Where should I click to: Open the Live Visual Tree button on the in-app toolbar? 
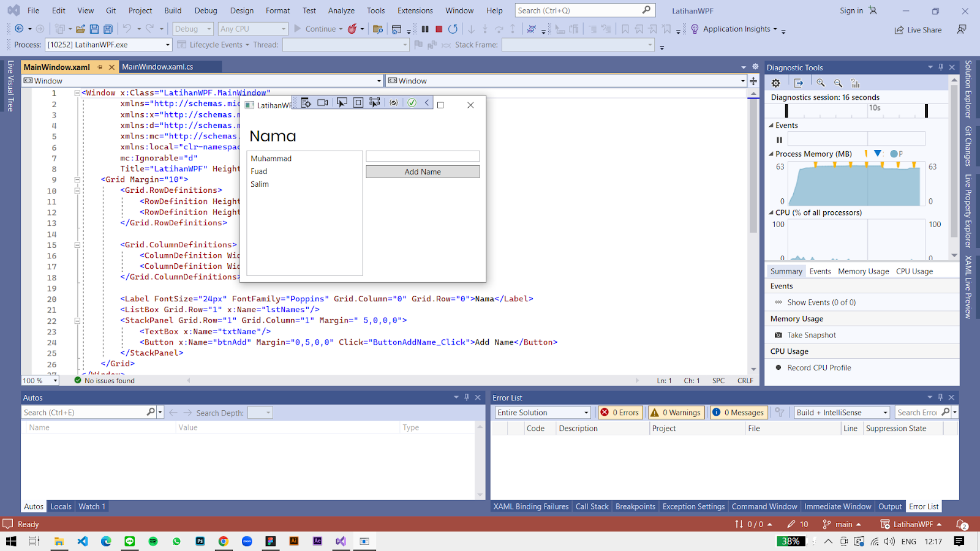pos(306,103)
